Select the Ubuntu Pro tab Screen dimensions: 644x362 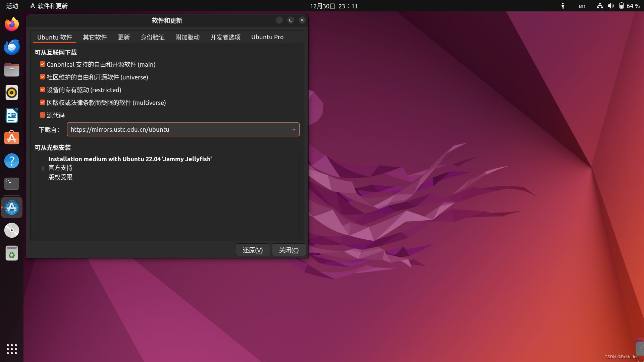coord(267,37)
